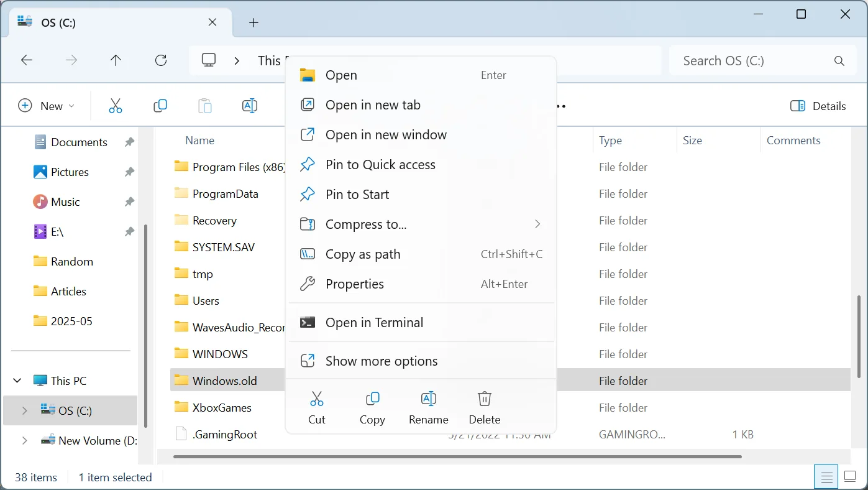Switch to large icons view
The width and height of the screenshot is (868, 490).
849,478
